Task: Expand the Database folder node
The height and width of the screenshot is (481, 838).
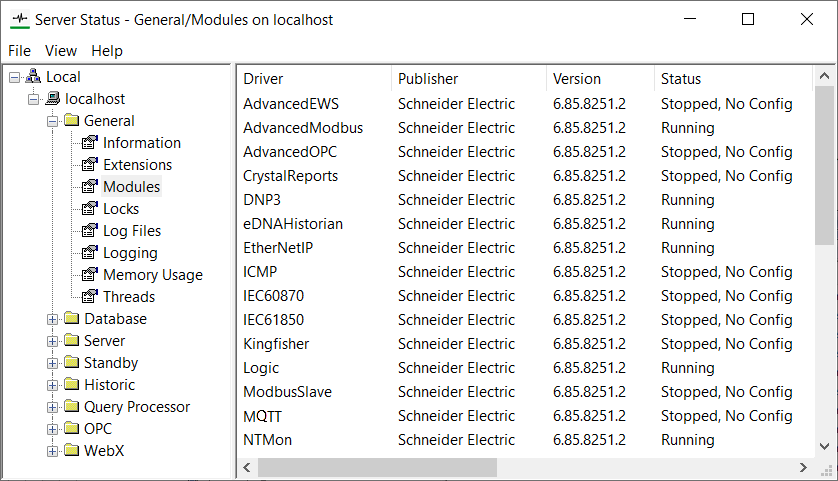Action: pos(52,319)
